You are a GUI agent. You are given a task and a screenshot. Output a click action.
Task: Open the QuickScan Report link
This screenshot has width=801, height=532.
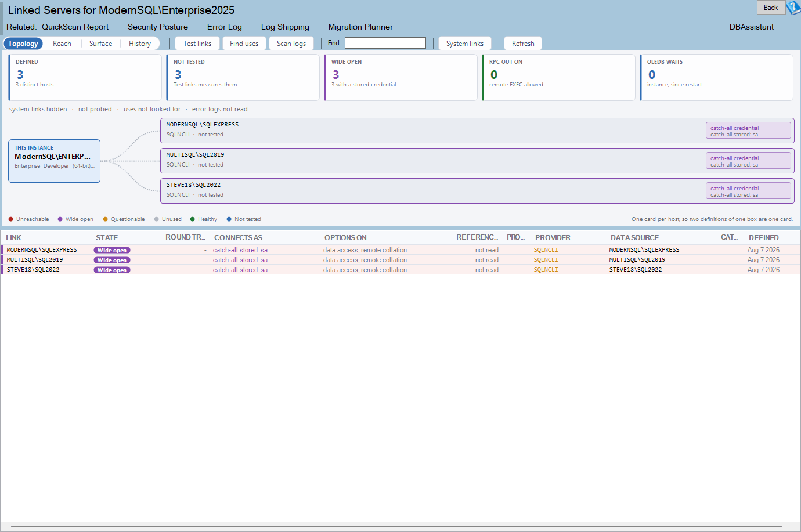click(75, 27)
